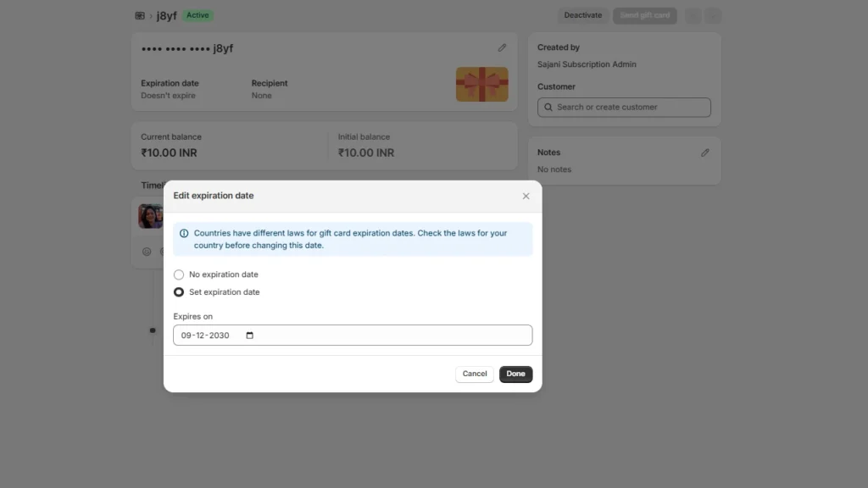The image size is (868, 488).
Task: Click the forward pagination arrow top right
Action: click(x=713, y=15)
